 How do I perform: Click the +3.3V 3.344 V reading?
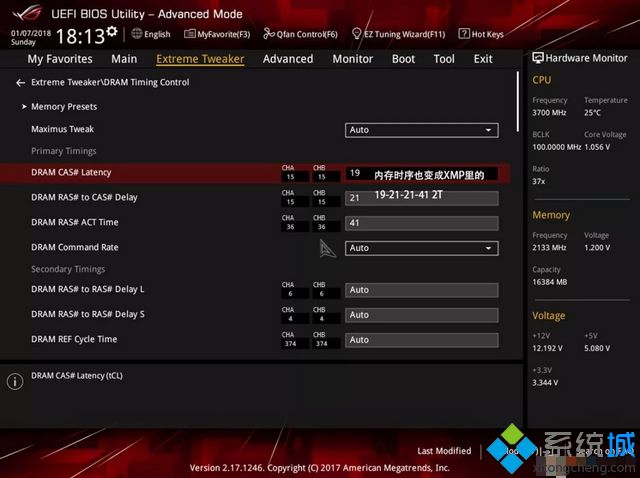tap(545, 383)
